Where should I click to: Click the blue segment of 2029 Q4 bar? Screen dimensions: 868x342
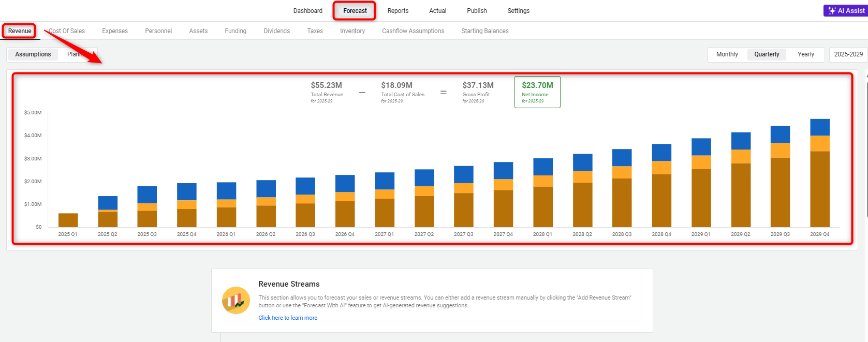819,127
